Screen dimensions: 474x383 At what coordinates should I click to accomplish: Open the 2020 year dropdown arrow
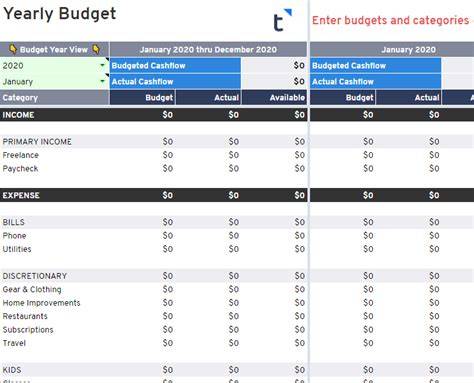point(102,65)
